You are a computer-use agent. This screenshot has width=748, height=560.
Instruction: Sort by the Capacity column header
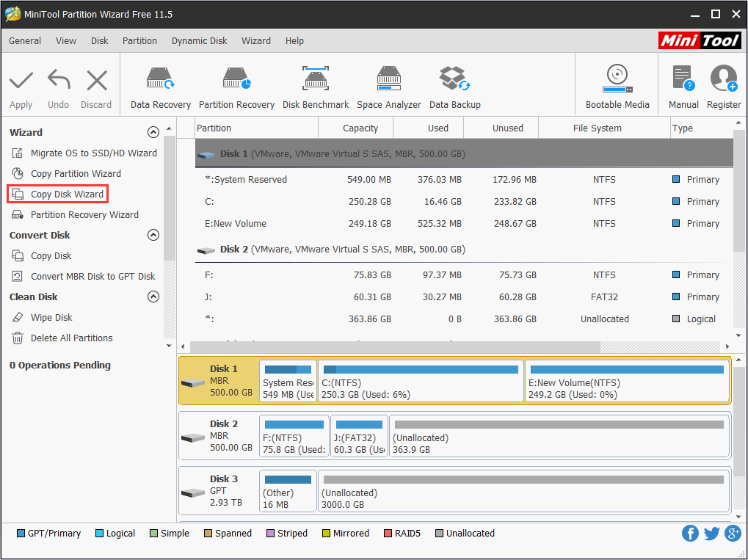[x=356, y=128]
